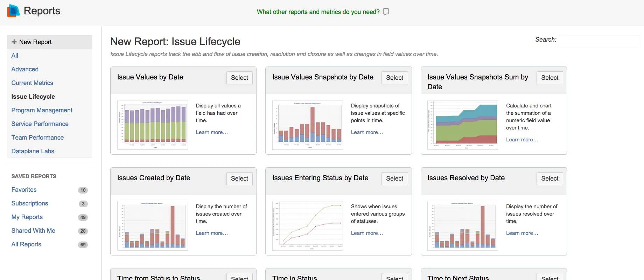This screenshot has height=280, width=644.
Task: Switch to the Service Performance category
Action: click(x=40, y=124)
